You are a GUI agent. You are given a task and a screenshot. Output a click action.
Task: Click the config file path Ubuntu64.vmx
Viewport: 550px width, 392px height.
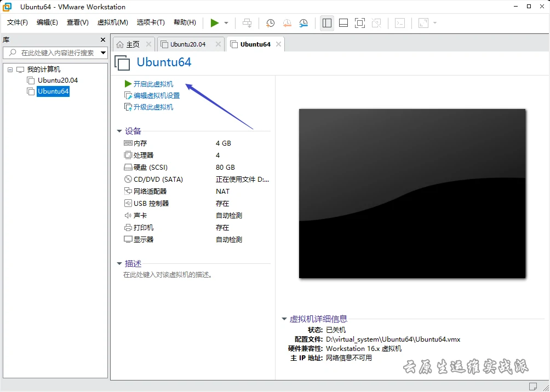pos(393,339)
